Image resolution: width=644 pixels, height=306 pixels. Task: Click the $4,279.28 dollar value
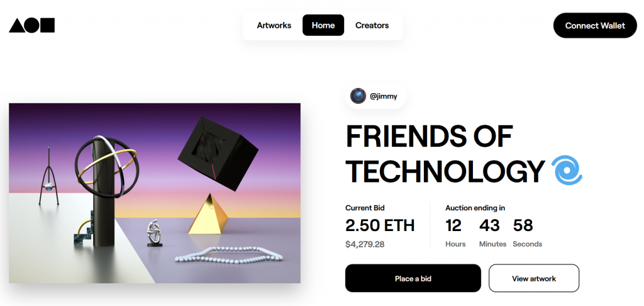364,244
